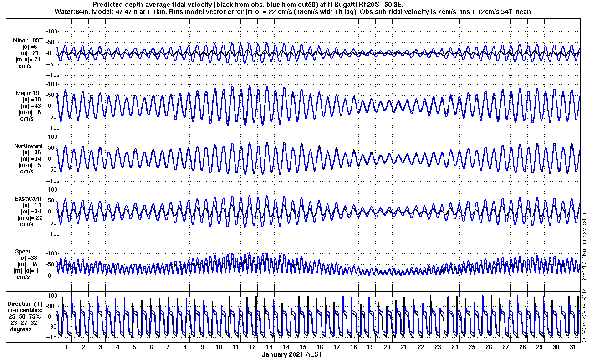This screenshot has width=592, height=364.
Task: Click day 1 tick label on the date axis
Action: point(67,347)
